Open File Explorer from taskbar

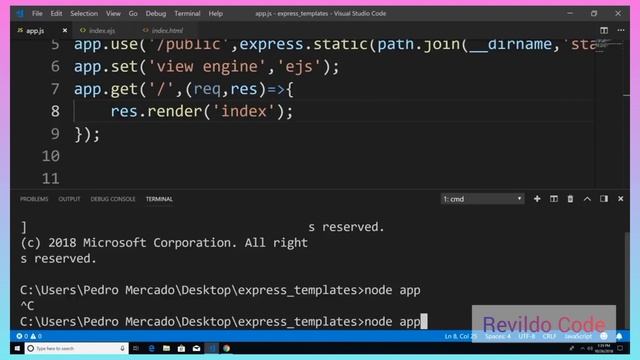click(x=166, y=348)
